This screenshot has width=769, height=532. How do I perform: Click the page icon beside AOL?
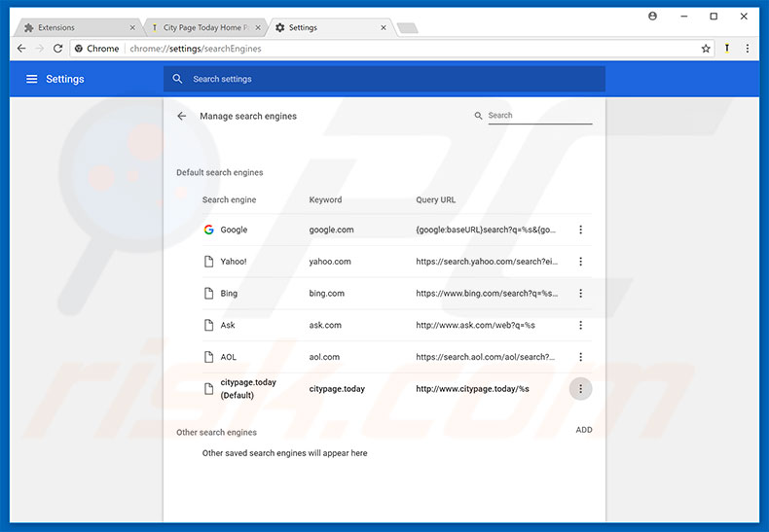point(209,357)
